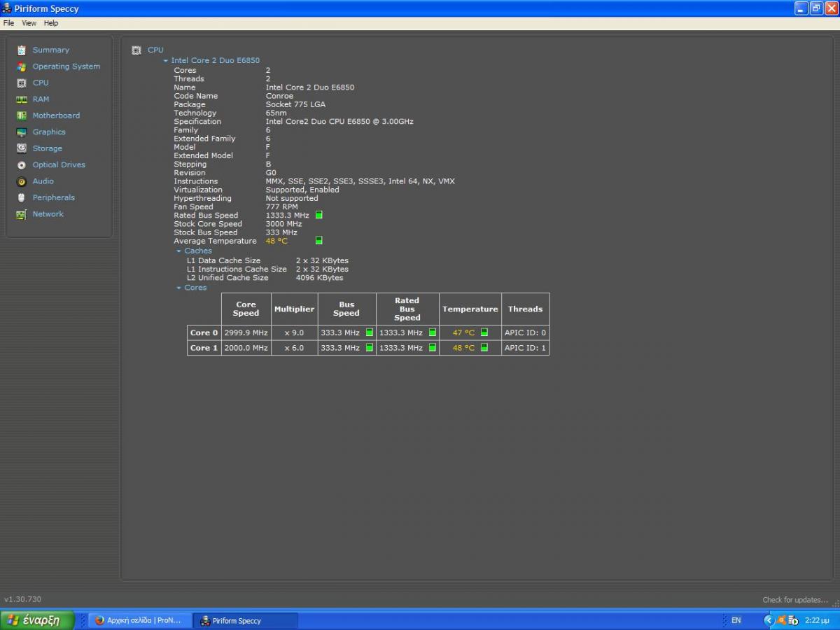Click the Multiplier column header
This screenshot has width=840, height=630.
tap(294, 309)
